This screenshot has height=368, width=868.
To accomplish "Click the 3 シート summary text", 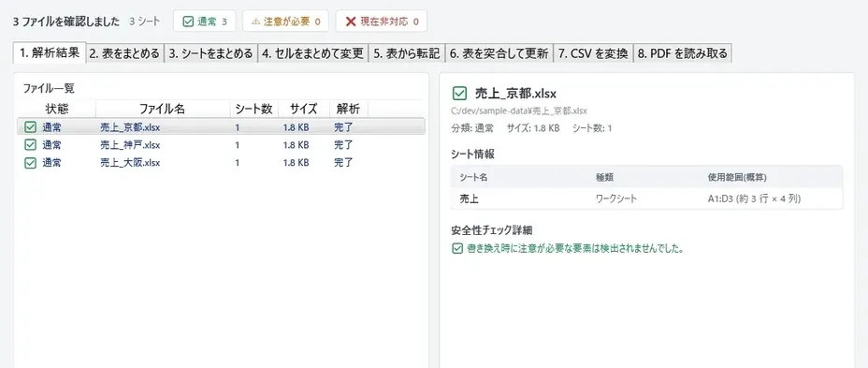I will (144, 22).
